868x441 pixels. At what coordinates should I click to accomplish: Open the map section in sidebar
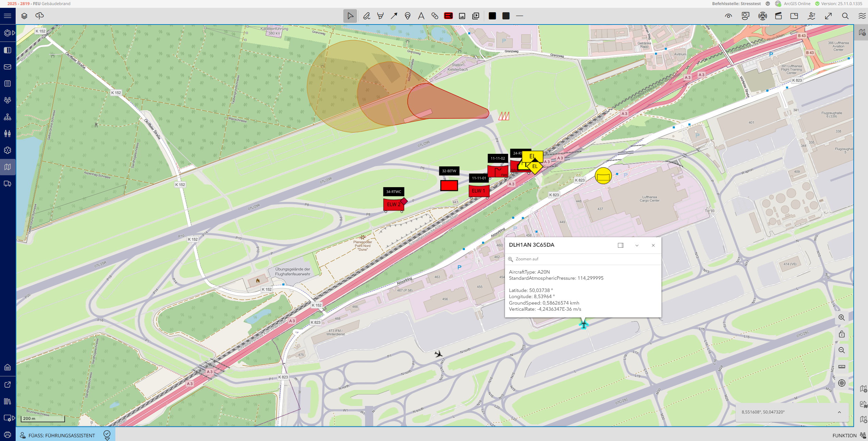coord(7,167)
